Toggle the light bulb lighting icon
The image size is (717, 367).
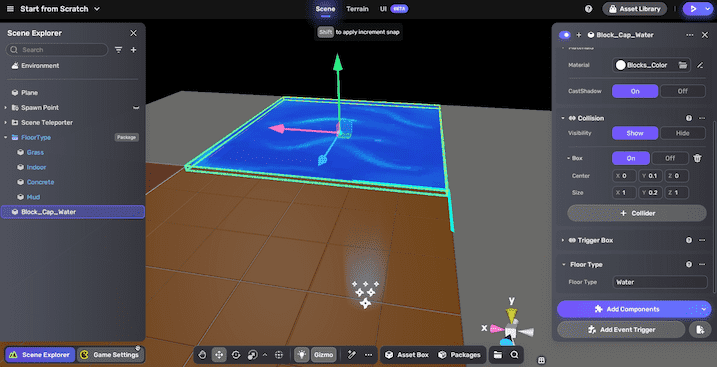coord(301,355)
